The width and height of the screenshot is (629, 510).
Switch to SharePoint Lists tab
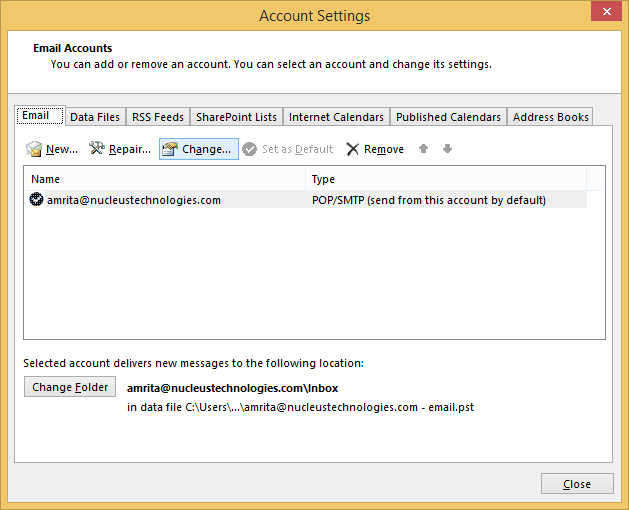click(236, 117)
